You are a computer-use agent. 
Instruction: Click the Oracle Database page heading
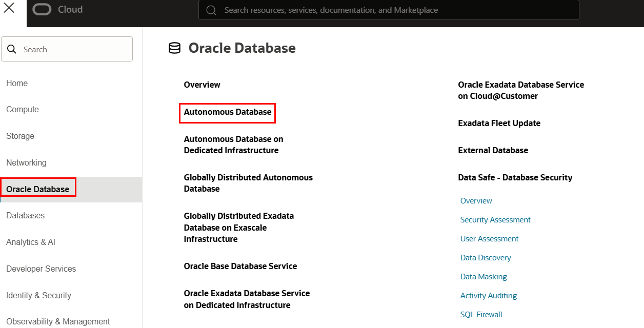coord(242,48)
